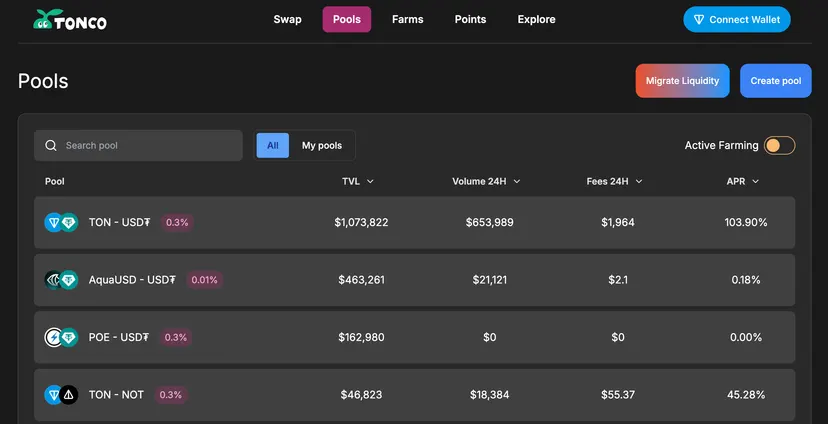The height and width of the screenshot is (424, 828).
Task: Click the $1,964 fees value
Action: point(618,222)
